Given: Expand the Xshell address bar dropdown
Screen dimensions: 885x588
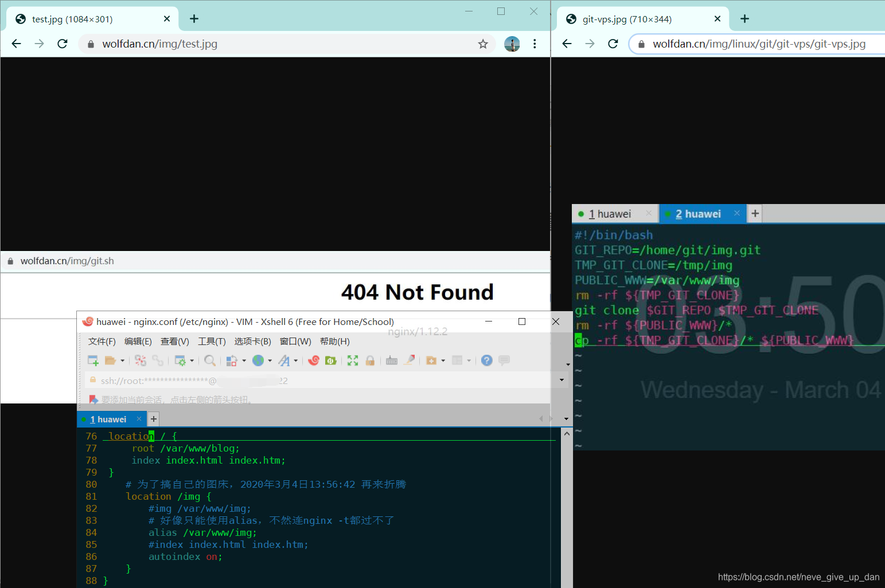Looking at the screenshot, I should (562, 380).
